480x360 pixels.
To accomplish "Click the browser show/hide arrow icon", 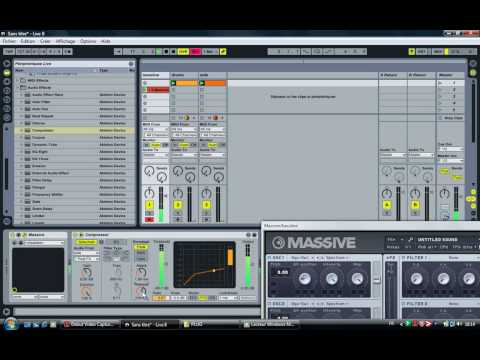I will click(x=7, y=63).
